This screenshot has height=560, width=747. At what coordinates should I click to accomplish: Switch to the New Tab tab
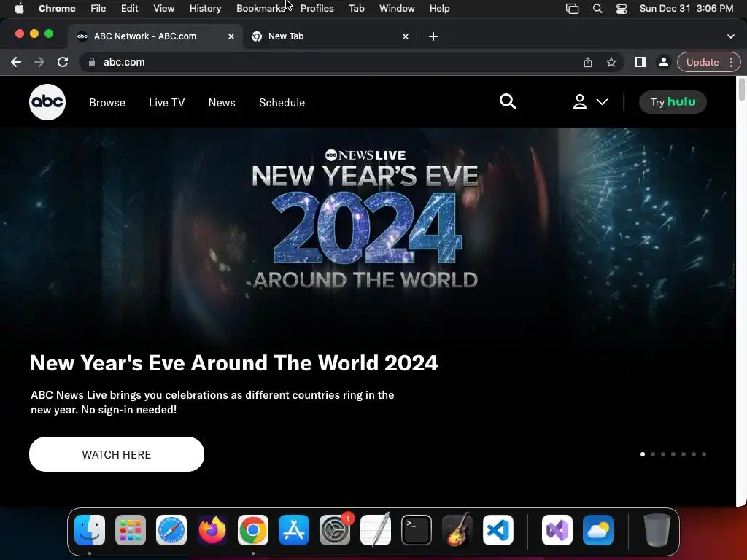tap(329, 36)
